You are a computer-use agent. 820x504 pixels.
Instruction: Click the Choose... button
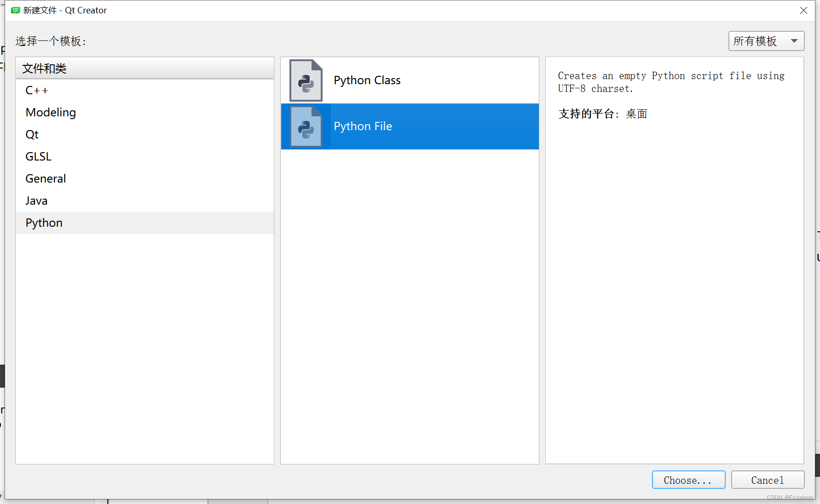point(688,480)
